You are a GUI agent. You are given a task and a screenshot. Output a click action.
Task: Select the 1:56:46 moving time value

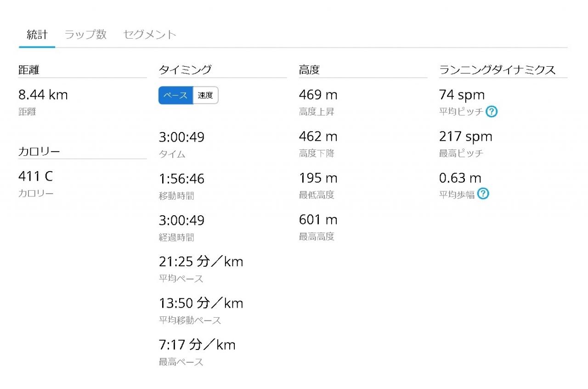pos(181,178)
